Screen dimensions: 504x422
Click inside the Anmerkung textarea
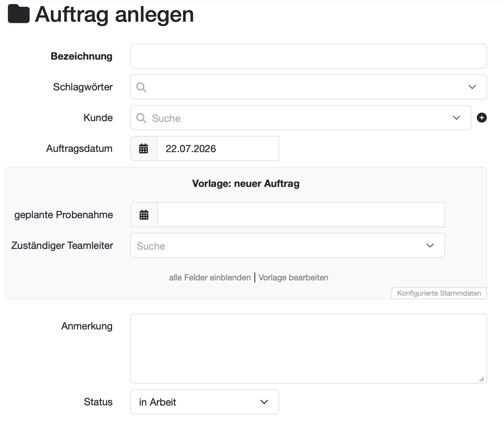tap(308, 349)
